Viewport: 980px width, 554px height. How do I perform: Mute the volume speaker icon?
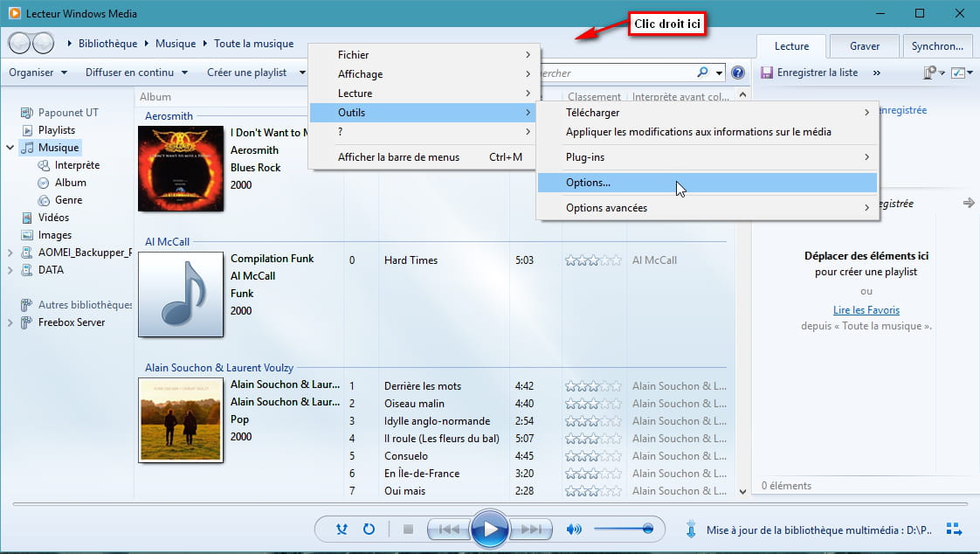click(x=574, y=529)
